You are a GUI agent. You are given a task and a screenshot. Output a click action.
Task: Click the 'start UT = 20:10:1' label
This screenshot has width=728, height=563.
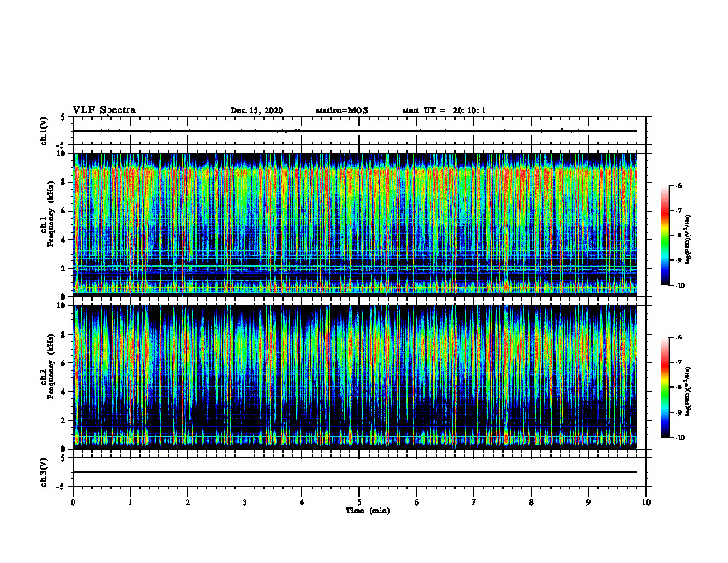pyautogui.click(x=444, y=110)
